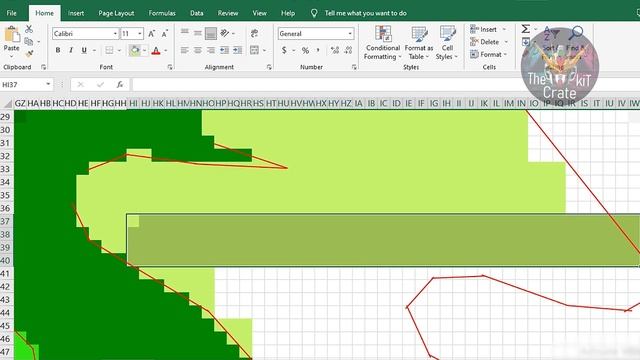This screenshot has width=640, height=360.
Task: Increase the cell indent
Action: [x=238, y=50]
